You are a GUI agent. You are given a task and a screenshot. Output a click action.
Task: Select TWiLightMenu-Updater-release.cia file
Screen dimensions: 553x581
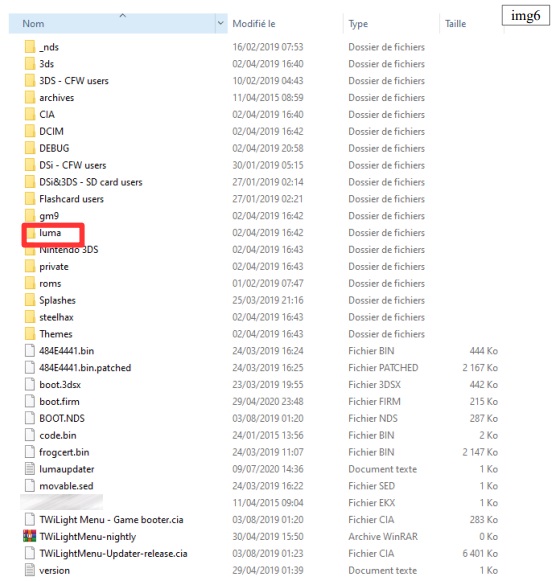[113, 554]
